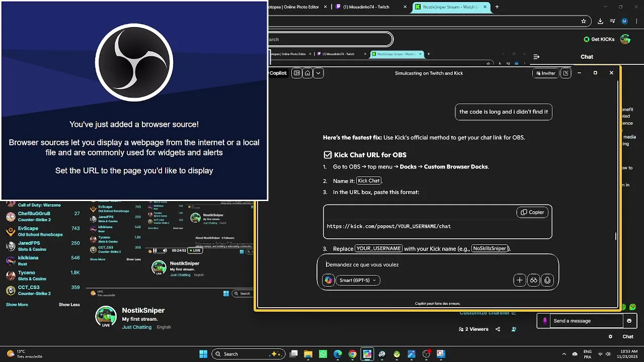
Task: Click the blue follow user icon
Action: point(514,329)
